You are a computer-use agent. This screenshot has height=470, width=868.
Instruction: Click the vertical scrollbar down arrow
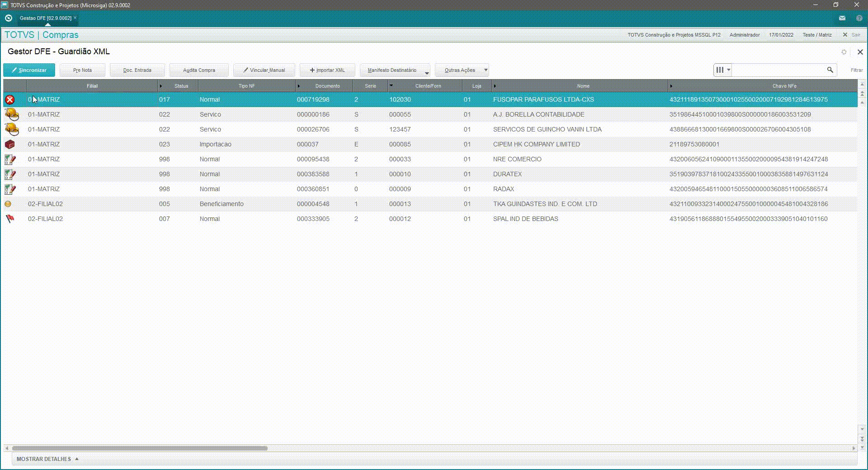pyautogui.click(x=862, y=429)
